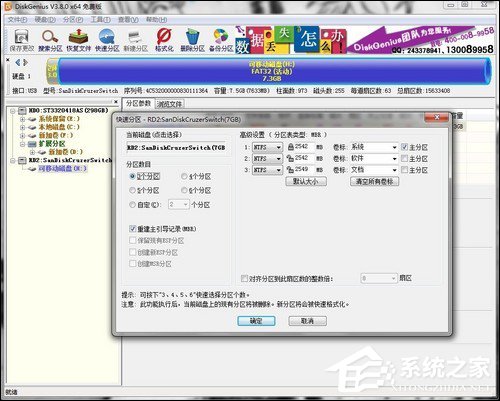Cancel the dialog with 取消 button

pos(307,321)
